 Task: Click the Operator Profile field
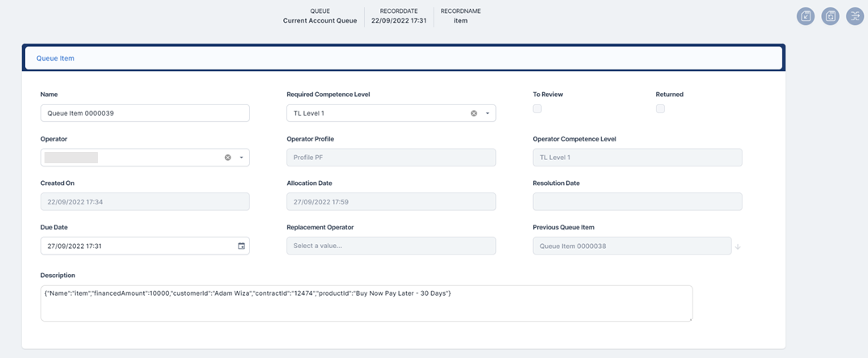click(391, 158)
